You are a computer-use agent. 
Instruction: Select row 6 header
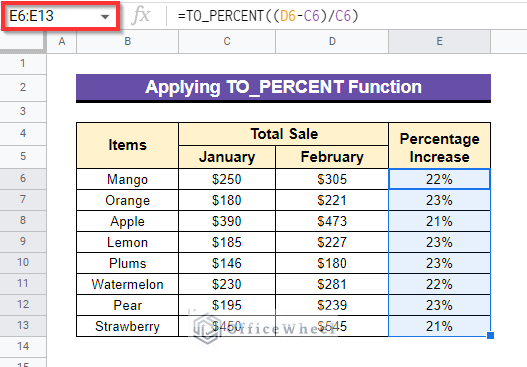coord(23,178)
